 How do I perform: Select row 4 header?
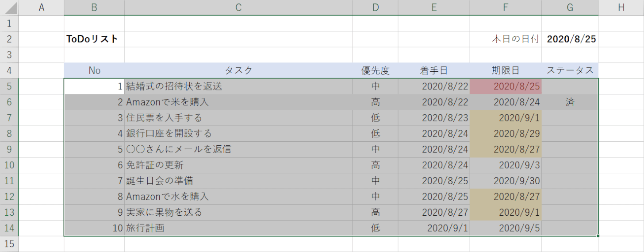pyautogui.click(x=9, y=70)
